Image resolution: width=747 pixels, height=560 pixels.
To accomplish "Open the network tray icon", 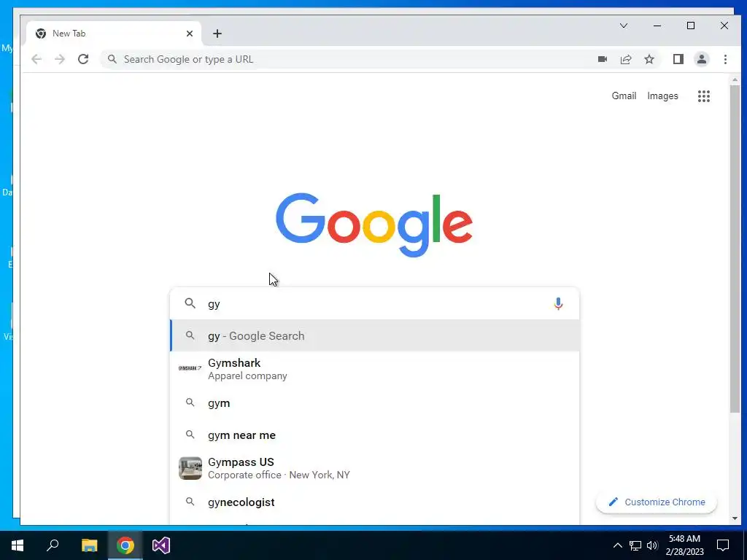I will pos(635,545).
